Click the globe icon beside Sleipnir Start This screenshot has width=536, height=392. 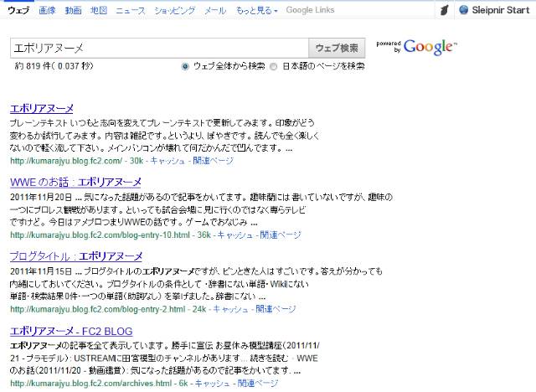463,10
